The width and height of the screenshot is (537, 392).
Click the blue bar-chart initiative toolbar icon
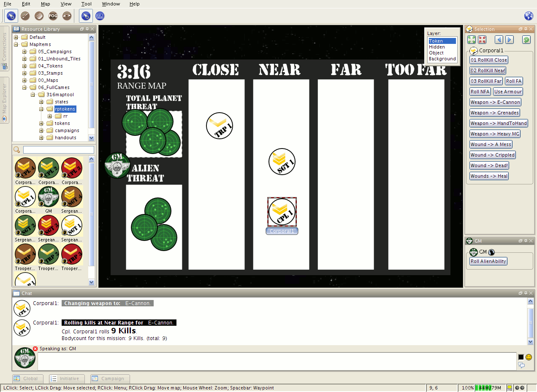[x=100, y=16]
